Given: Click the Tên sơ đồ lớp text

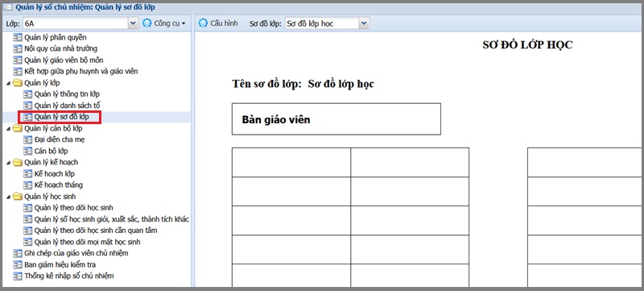Looking at the screenshot, I should [267, 84].
